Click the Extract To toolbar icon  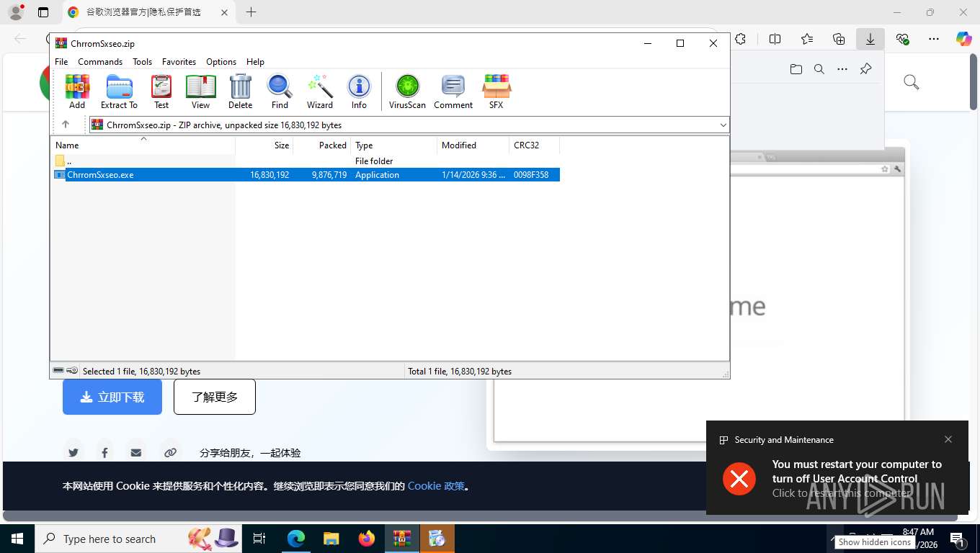pyautogui.click(x=119, y=91)
